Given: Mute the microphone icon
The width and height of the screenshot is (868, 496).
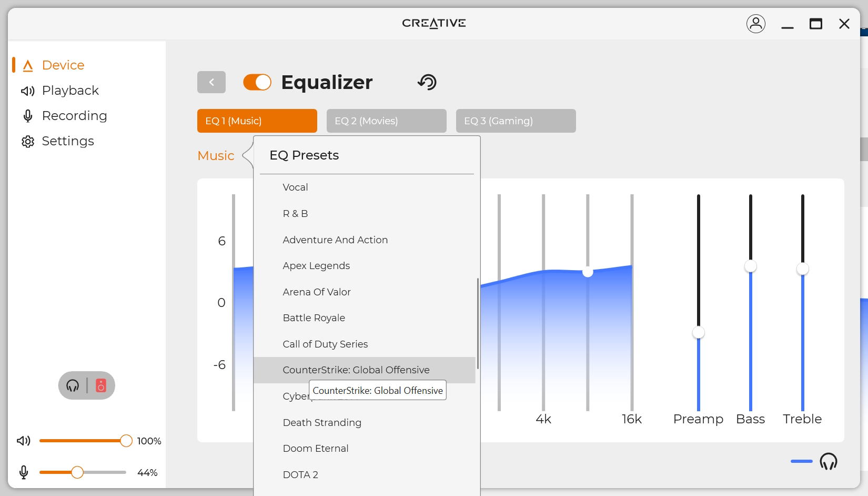Looking at the screenshot, I should pos(24,472).
